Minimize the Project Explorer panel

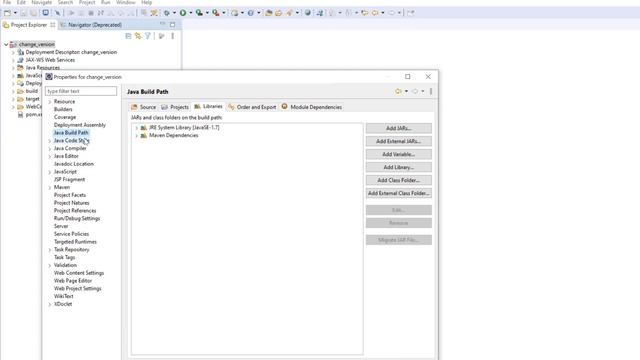coord(162,24)
